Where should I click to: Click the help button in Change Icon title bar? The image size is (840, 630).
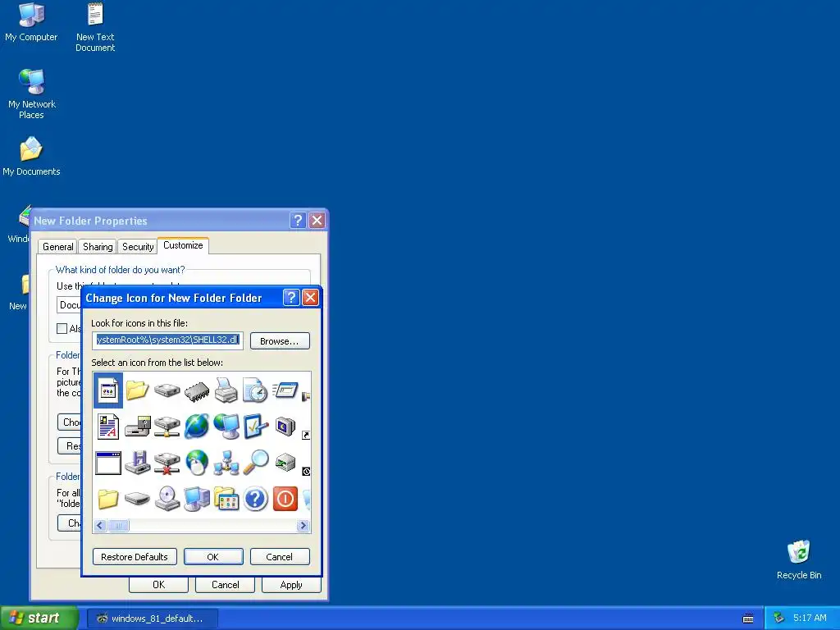pyautogui.click(x=291, y=297)
